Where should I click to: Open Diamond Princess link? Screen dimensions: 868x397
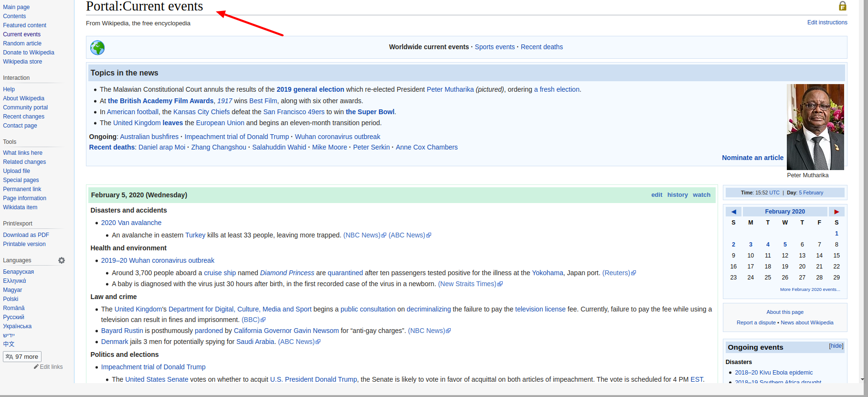(287, 273)
